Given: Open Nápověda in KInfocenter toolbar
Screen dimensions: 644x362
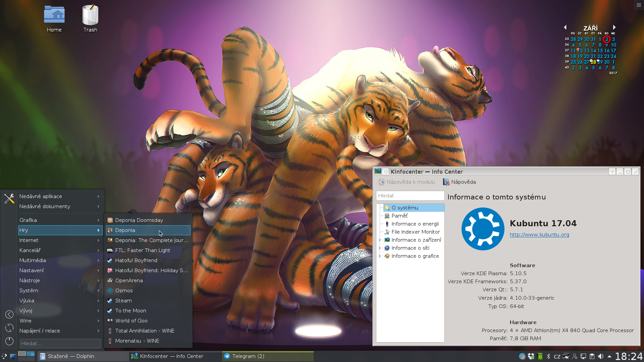Looking at the screenshot, I should [460, 182].
